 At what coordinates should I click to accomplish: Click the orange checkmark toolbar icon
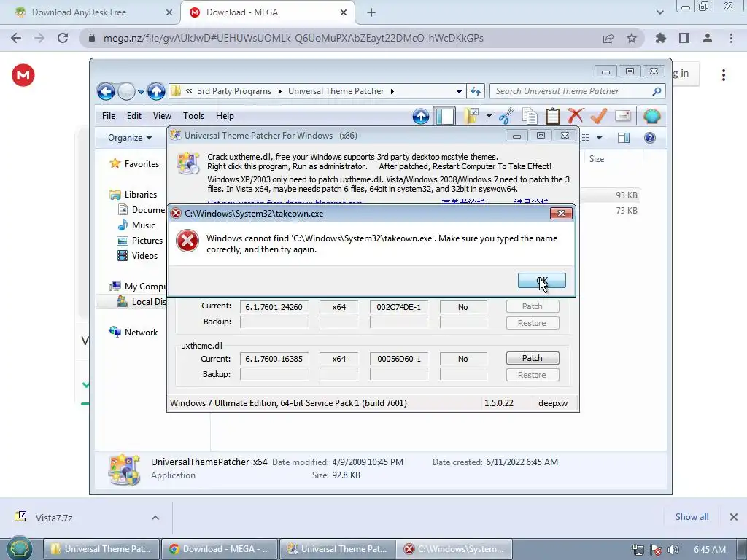[599, 116]
